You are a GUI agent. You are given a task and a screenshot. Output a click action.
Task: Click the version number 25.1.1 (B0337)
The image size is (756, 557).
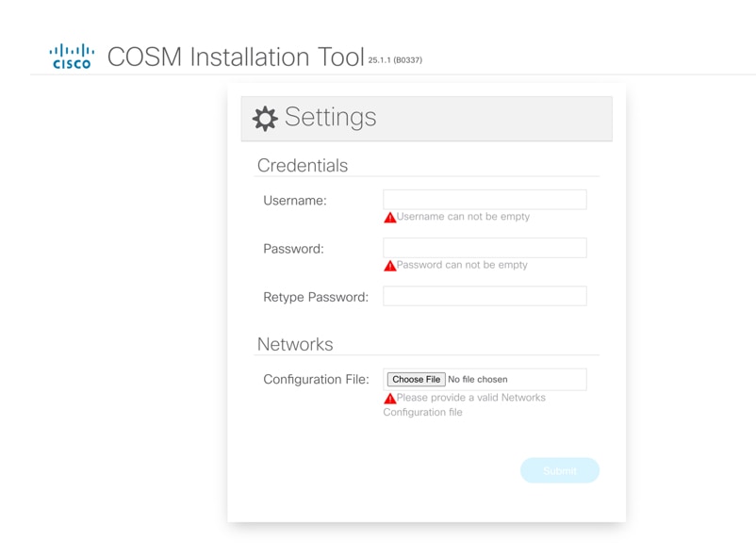click(395, 60)
